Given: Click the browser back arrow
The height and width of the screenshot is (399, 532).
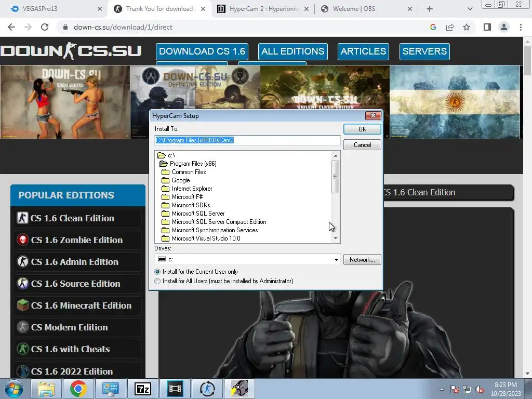Looking at the screenshot, I should (x=11, y=27).
